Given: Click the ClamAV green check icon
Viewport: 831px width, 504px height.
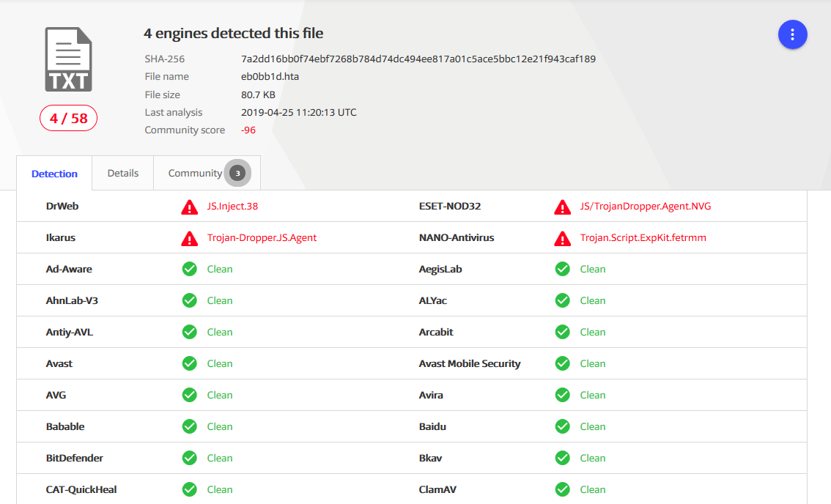Looking at the screenshot, I should click(562, 489).
